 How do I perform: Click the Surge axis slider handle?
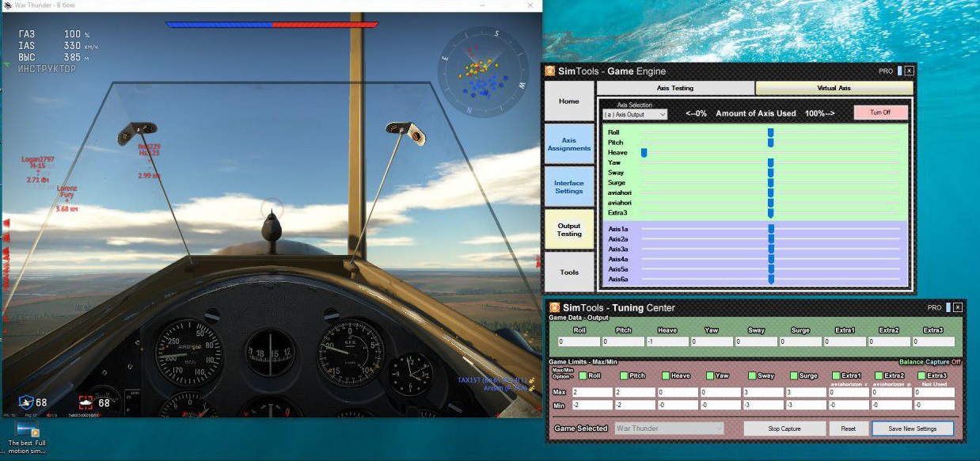click(x=770, y=183)
